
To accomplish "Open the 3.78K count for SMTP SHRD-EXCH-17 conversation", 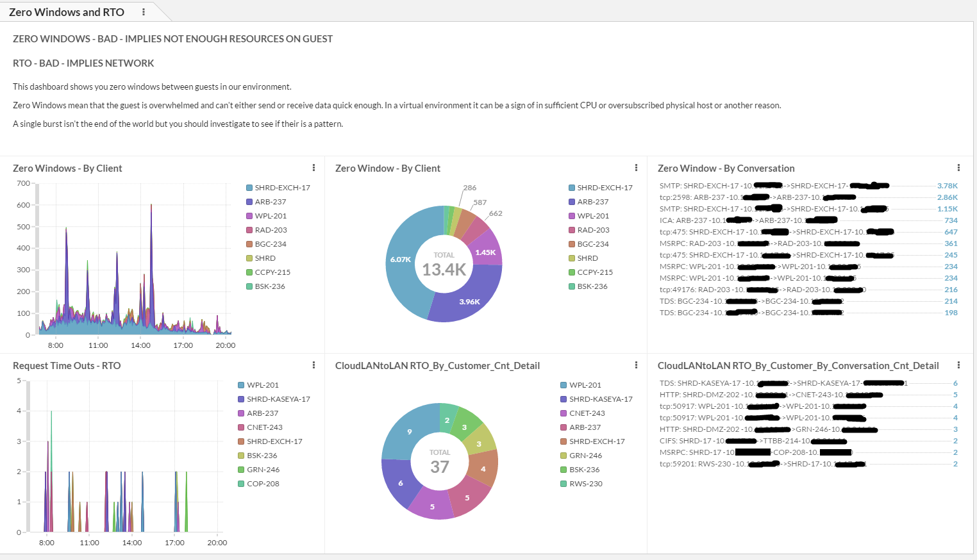I will pos(948,186).
